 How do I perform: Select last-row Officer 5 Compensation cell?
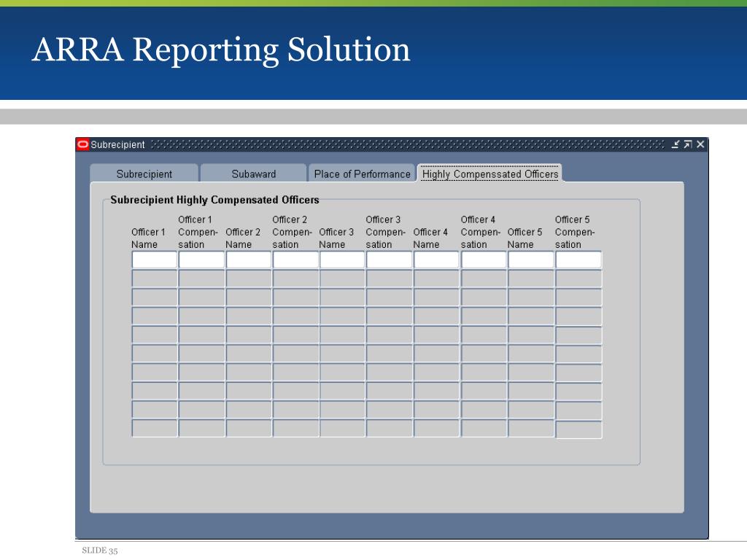pos(578,429)
